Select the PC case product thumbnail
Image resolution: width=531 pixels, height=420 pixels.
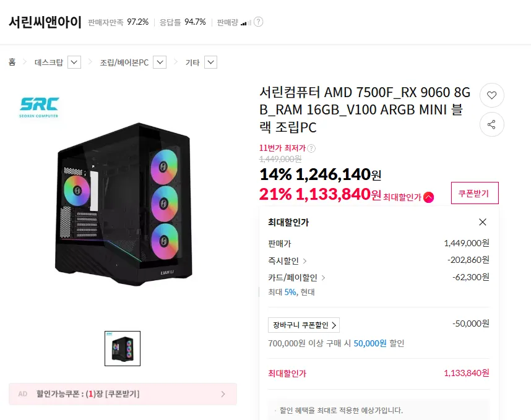click(123, 348)
